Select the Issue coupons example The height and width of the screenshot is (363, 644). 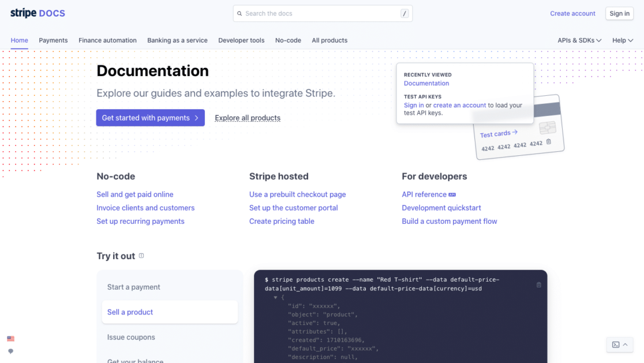click(170, 337)
